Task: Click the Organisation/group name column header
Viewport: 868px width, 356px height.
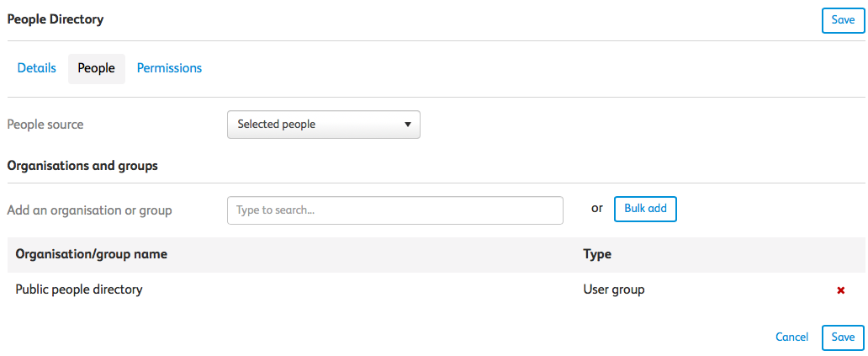Action: (92, 255)
